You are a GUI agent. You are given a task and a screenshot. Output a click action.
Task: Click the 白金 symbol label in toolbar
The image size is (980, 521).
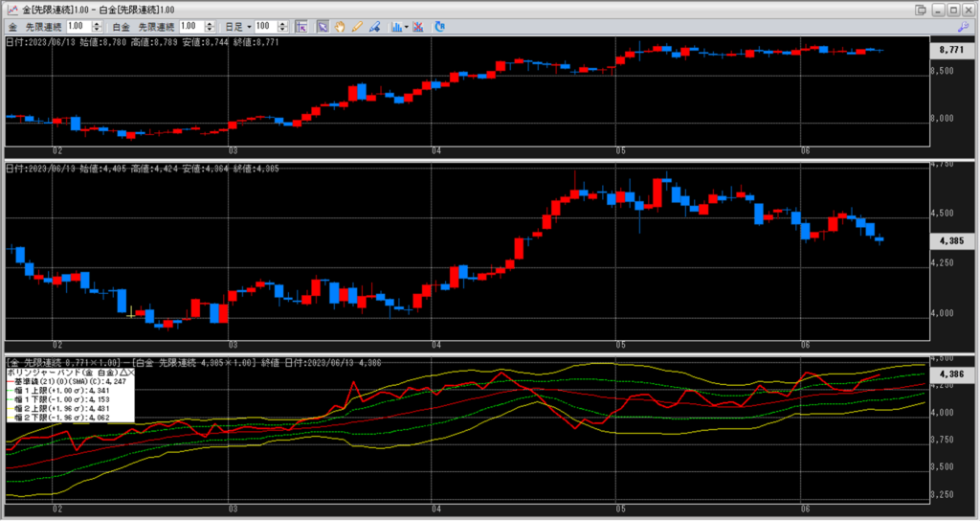click(x=121, y=27)
